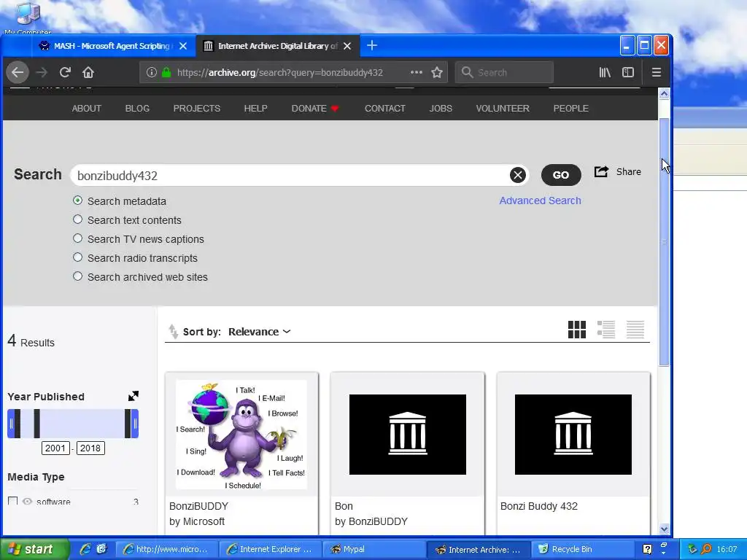Open the DONATE menu item
Image resolution: width=747 pixels, height=560 pixels.
pos(315,109)
